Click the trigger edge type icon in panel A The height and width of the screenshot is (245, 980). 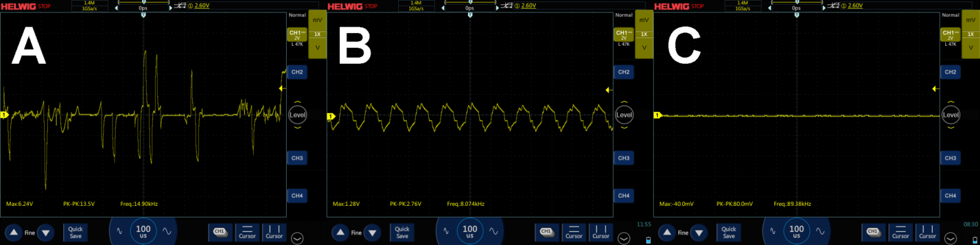[181, 6]
